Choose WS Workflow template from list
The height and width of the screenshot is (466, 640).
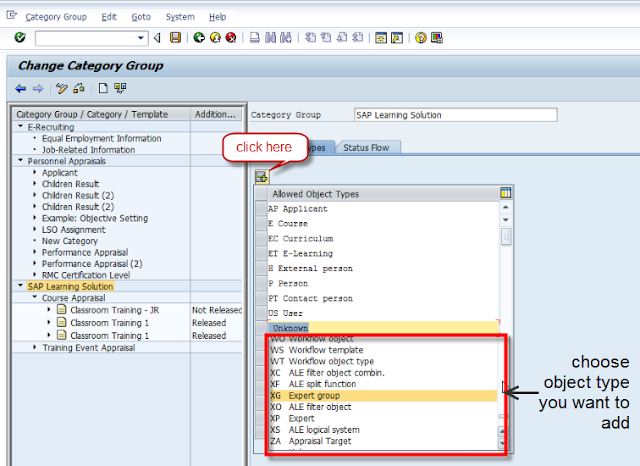pyautogui.click(x=383, y=350)
